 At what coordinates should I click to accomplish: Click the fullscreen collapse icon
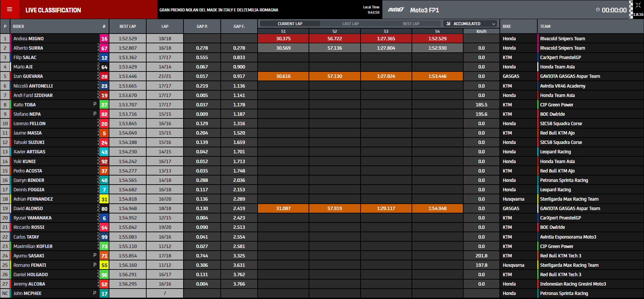pyautogui.click(x=638, y=5)
